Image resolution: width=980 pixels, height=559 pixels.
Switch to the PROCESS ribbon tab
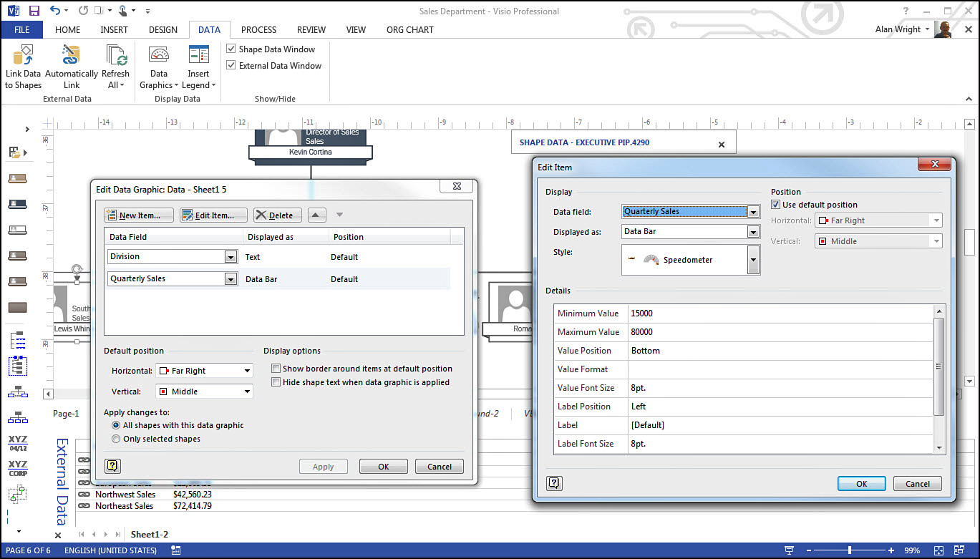click(258, 30)
